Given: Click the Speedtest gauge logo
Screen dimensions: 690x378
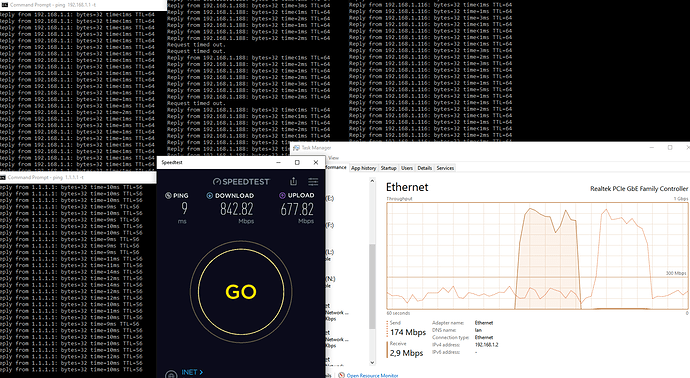Looking at the screenshot, I should coord(217,182).
